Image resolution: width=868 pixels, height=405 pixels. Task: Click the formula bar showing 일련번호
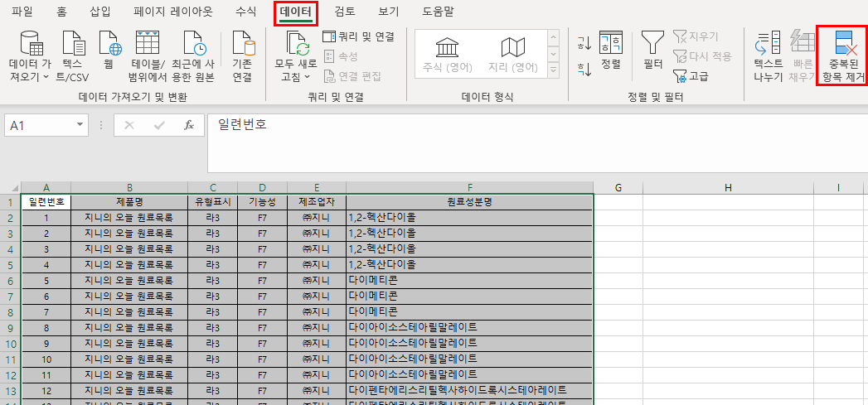[537, 143]
